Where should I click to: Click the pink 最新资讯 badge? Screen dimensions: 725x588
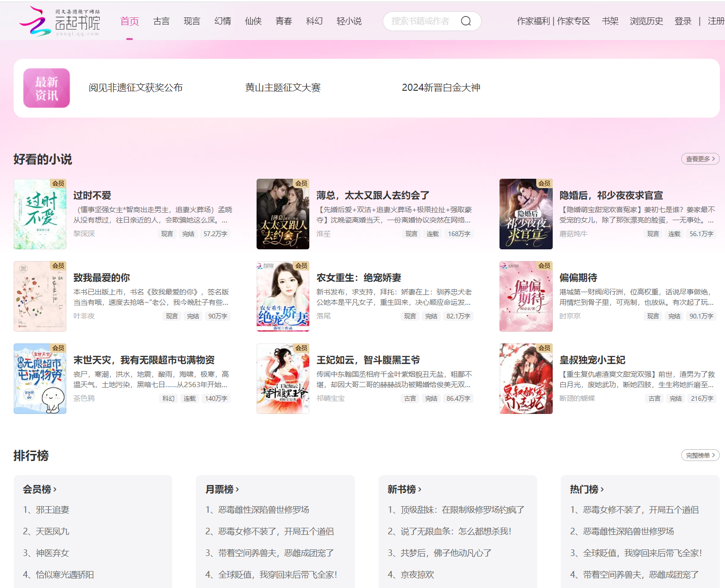tap(47, 88)
